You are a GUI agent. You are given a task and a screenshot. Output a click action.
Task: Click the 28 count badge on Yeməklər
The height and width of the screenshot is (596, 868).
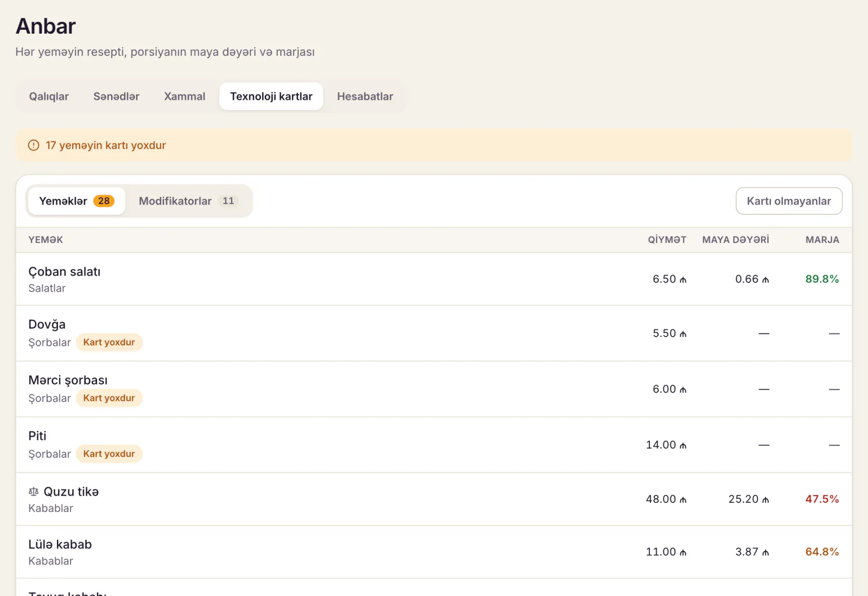tap(104, 201)
